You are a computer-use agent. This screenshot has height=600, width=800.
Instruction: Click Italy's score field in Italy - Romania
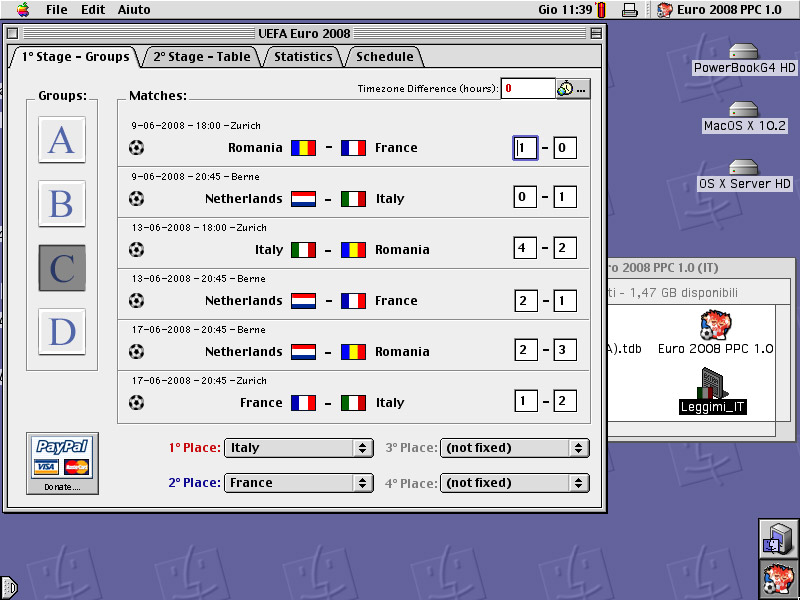click(525, 248)
